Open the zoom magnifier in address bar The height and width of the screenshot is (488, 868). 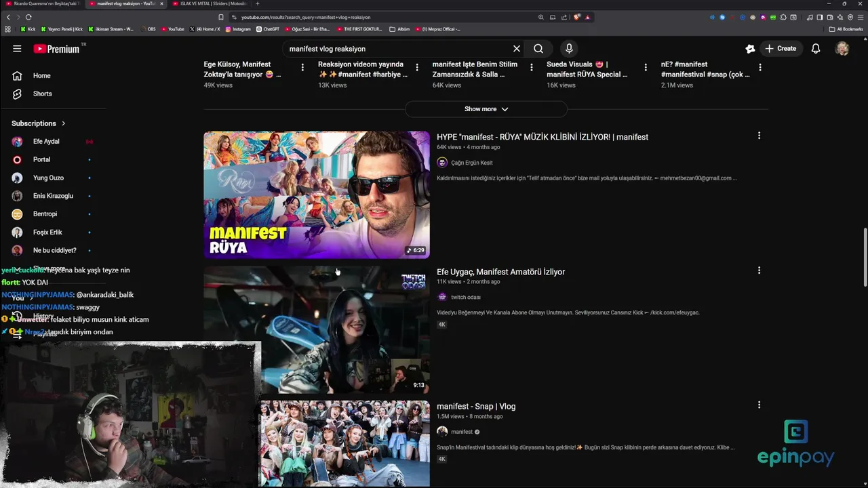[x=540, y=17]
